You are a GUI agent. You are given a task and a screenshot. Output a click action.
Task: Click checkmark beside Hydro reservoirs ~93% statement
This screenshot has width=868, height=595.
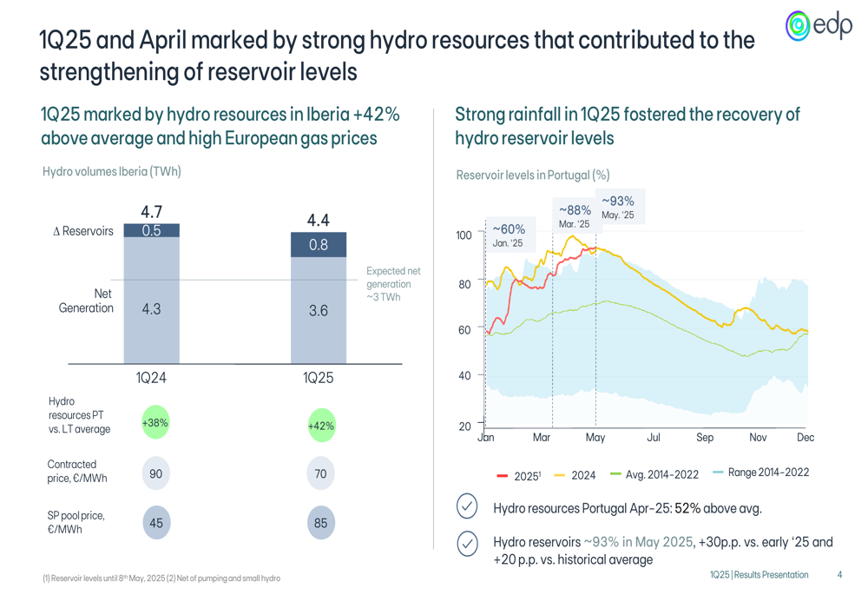[467, 543]
